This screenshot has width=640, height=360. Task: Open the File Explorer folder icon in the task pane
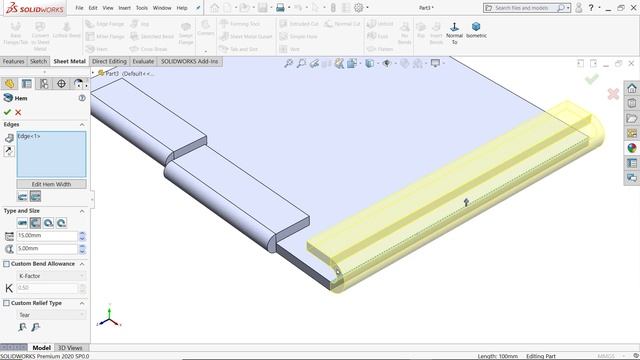[x=632, y=118]
